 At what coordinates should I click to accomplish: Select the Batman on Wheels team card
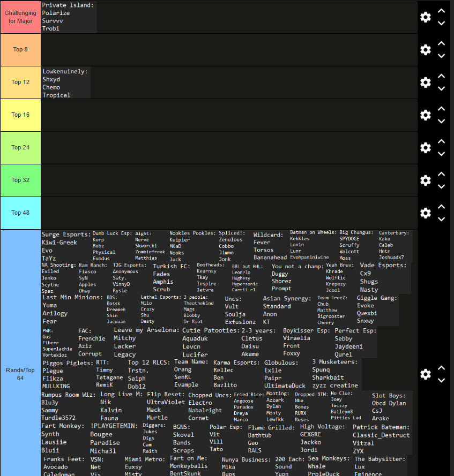point(314,245)
